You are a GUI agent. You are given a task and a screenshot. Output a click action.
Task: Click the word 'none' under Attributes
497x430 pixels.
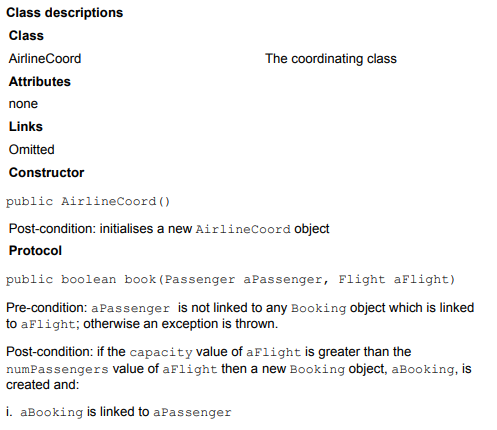23,104
